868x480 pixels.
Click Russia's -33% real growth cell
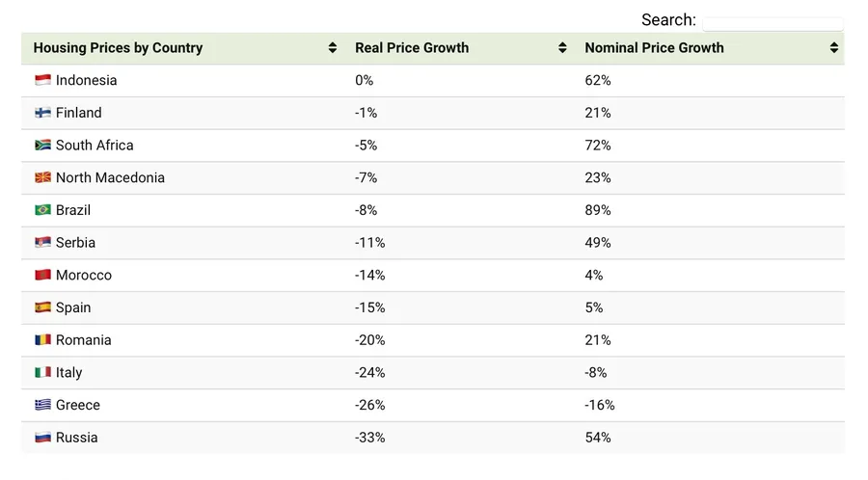click(x=370, y=438)
